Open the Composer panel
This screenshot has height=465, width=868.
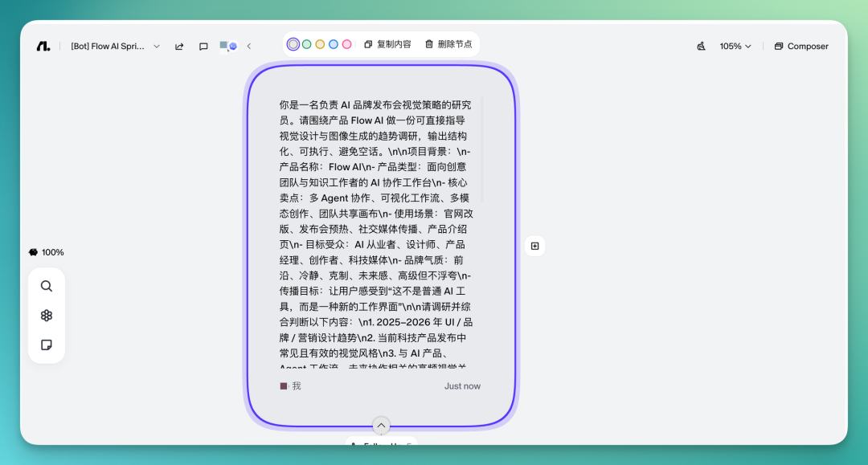[x=801, y=47]
